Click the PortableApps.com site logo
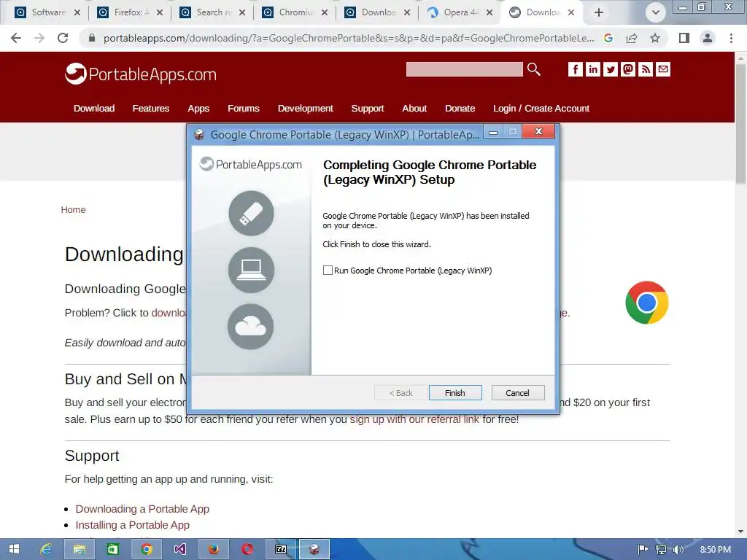This screenshot has height=560, width=747. click(141, 74)
